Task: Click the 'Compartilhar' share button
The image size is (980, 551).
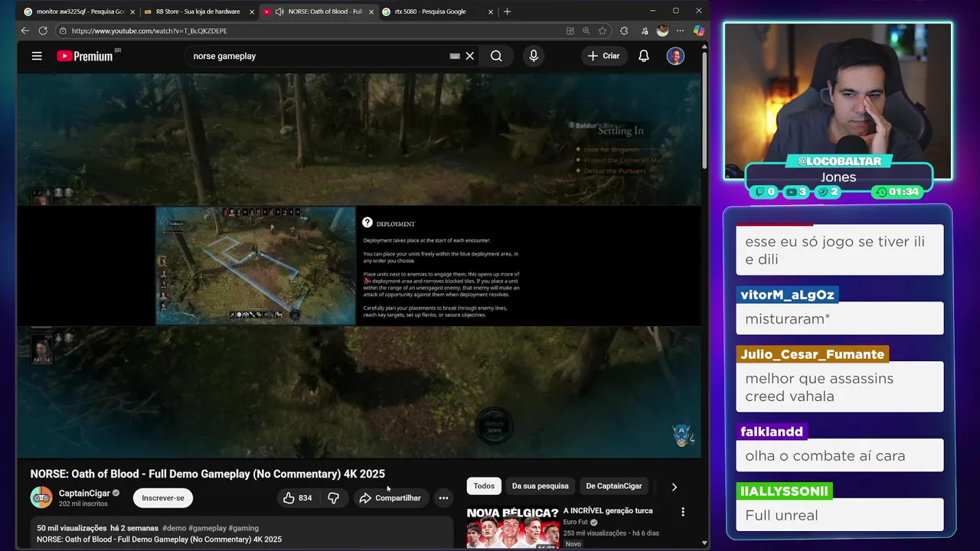Action: [390, 498]
